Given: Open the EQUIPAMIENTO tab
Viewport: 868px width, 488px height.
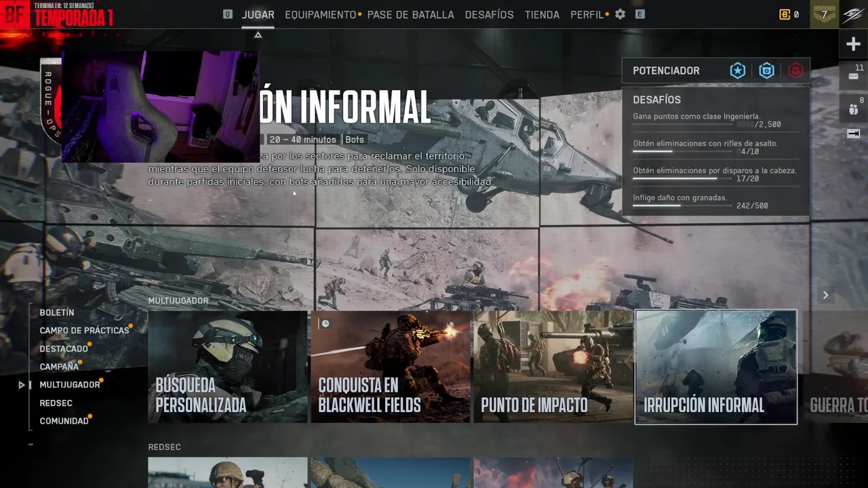Looking at the screenshot, I should click(x=321, y=14).
